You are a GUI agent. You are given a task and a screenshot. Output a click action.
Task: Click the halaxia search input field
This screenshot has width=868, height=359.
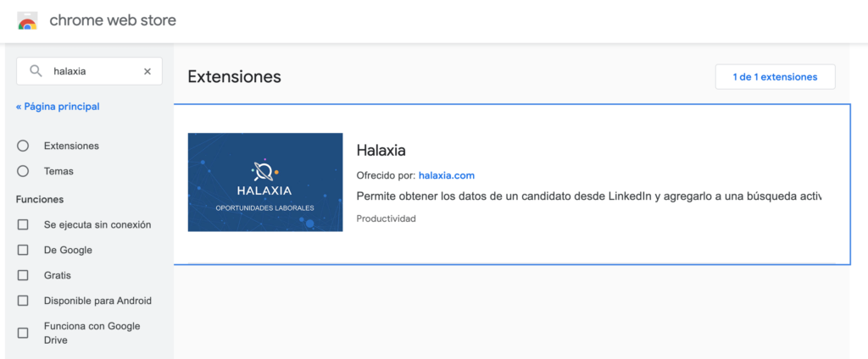coord(89,71)
